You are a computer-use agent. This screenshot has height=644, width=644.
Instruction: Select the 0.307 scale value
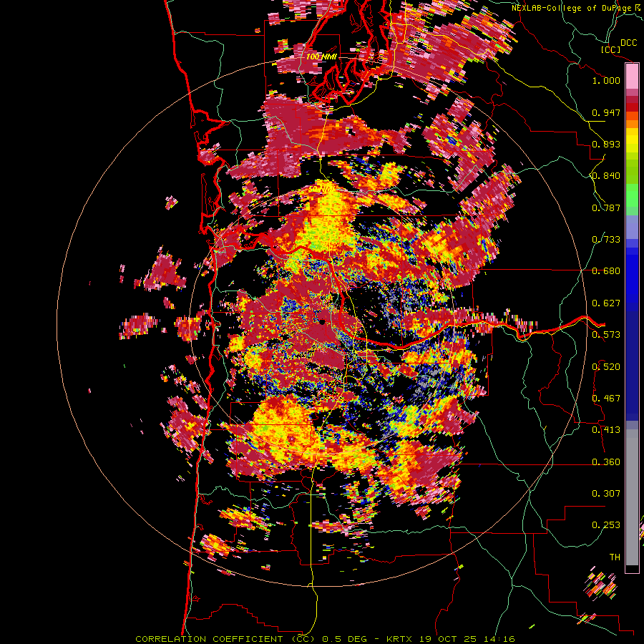click(x=606, y=494)
